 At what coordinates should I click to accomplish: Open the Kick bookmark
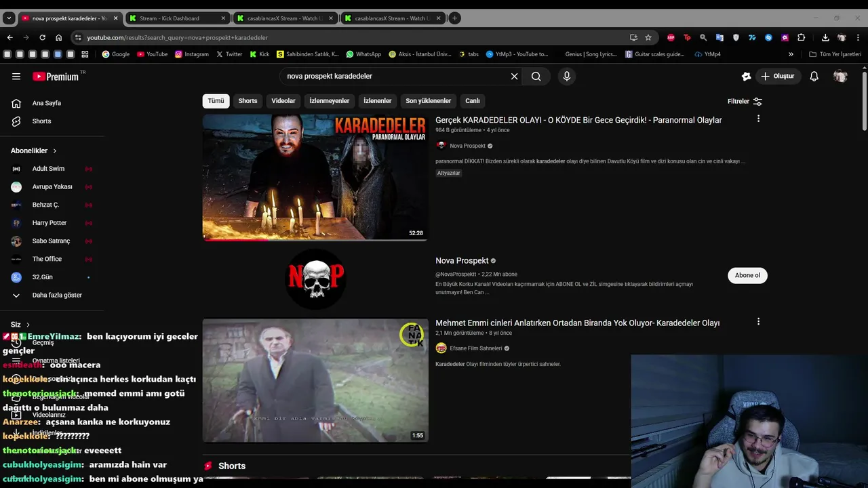(x=260, y=54)
